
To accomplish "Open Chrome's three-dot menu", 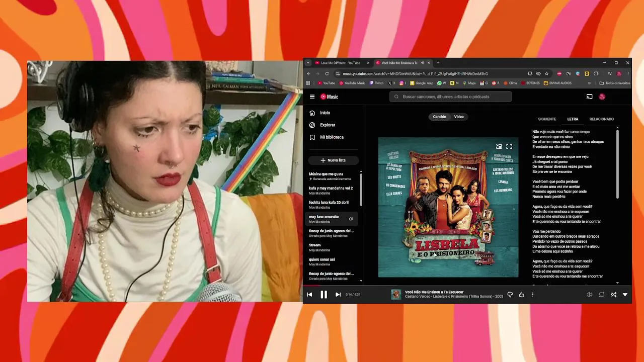I will (x=627, y=73).
